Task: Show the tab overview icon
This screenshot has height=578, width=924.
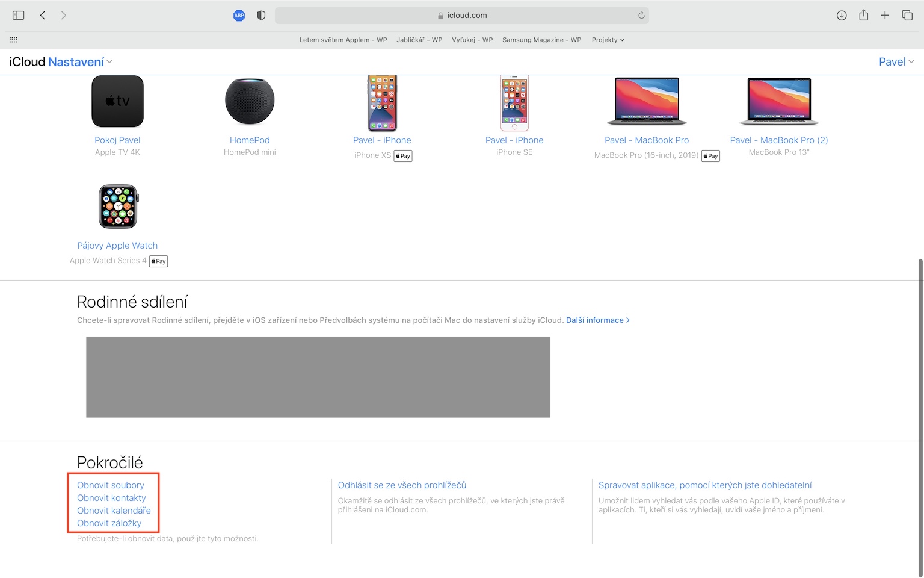Action: (907, 16)
